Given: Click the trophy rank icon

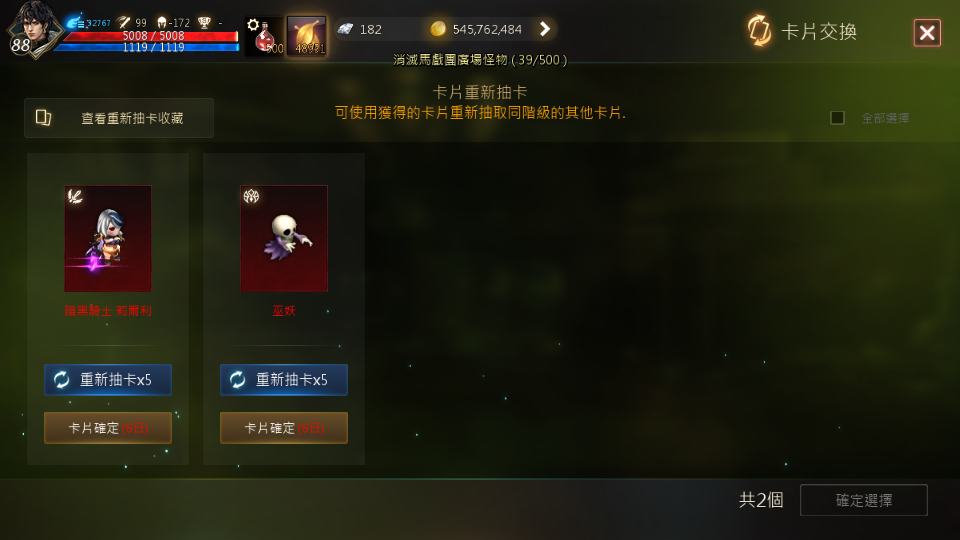Looking at the screenshot, I should tap(204, 23).
